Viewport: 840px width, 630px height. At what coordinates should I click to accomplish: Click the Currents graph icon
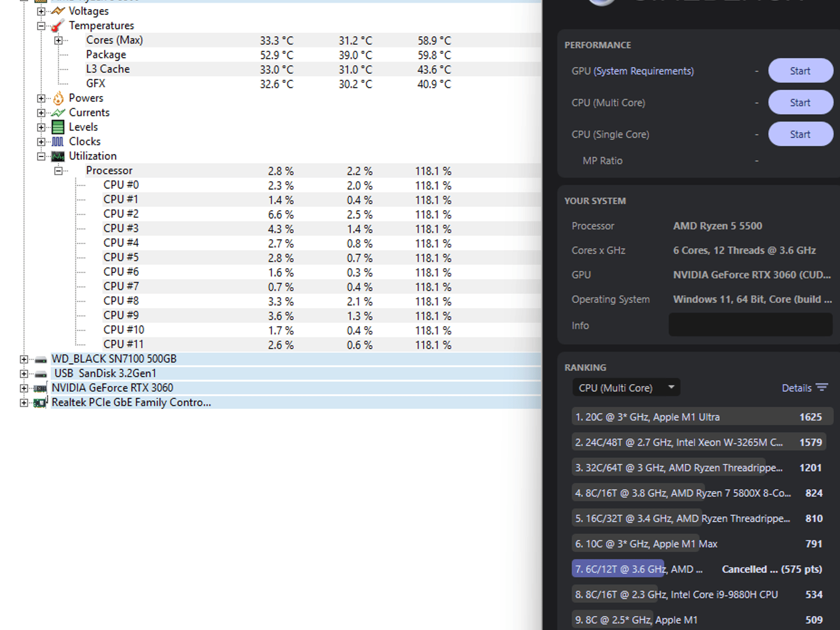[58, 112]
